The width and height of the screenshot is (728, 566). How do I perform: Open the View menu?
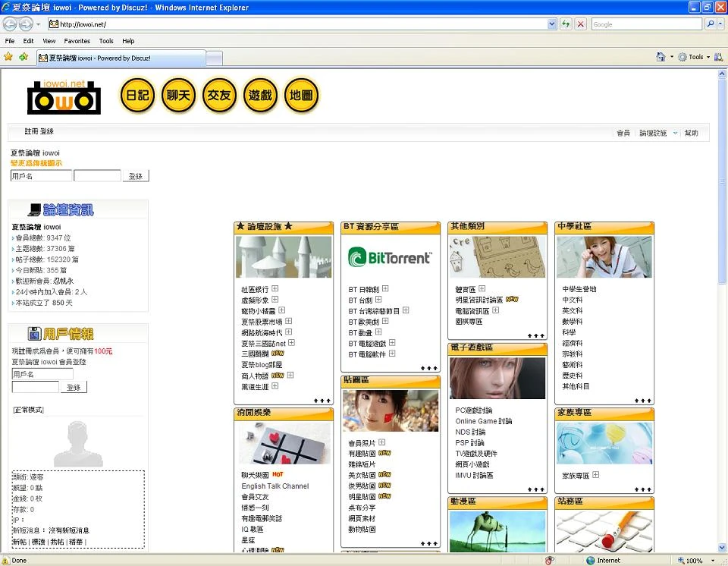(49, 41)
